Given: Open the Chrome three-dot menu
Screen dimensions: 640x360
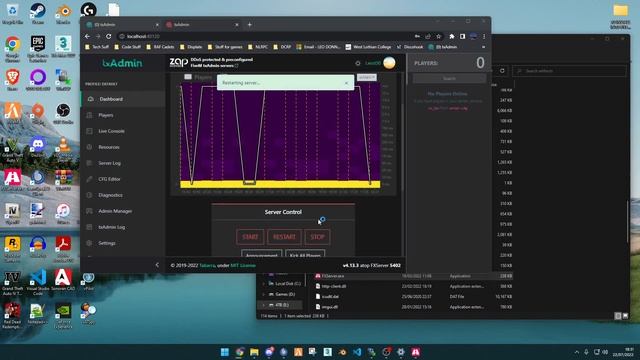Looking at the screenshot, I should click(x=484, y=36).
